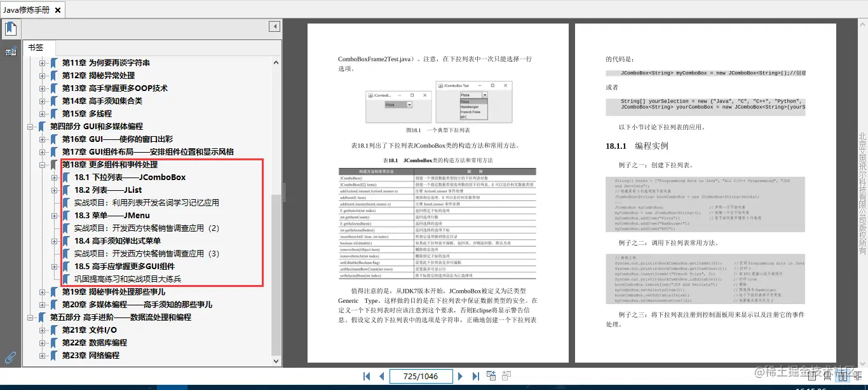Go to the previous page

click(381, 376)
